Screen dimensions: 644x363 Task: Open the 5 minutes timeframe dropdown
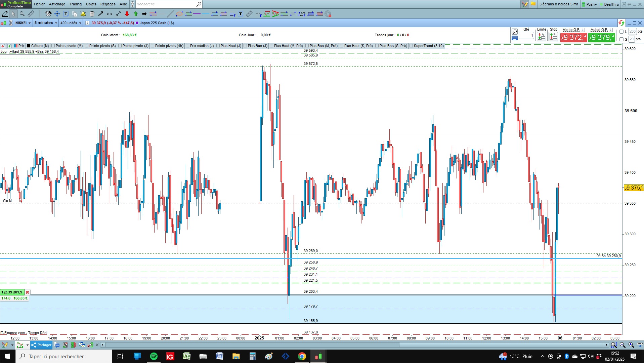click(46, 23)
